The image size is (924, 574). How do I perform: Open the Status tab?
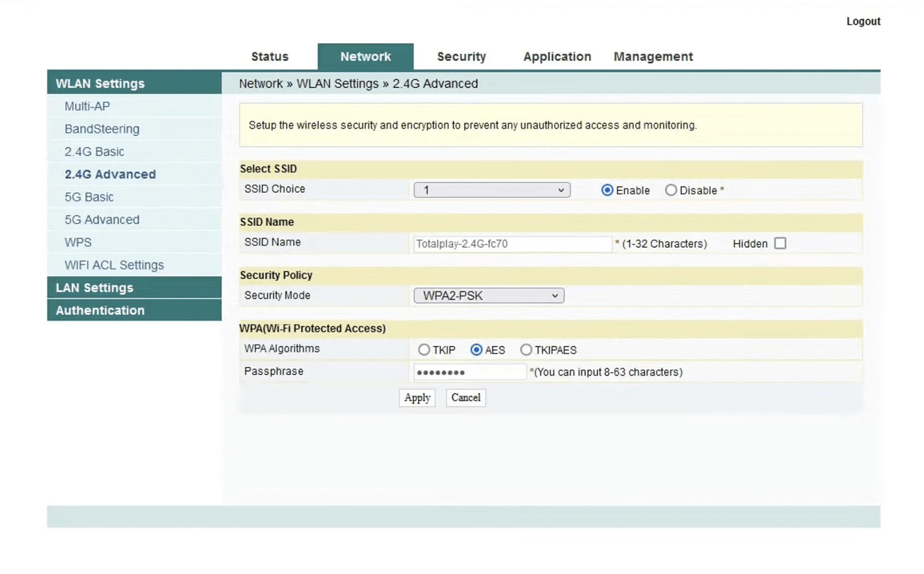[x=269, y=57]
